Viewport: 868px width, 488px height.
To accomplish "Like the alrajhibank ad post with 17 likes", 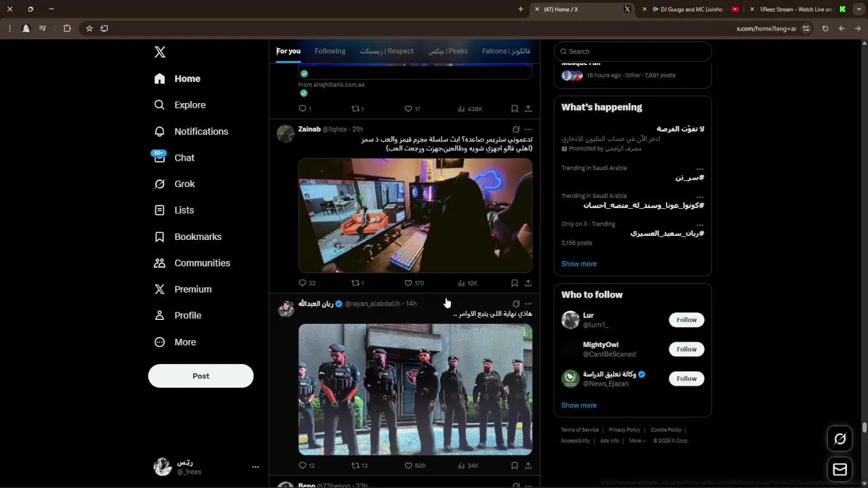I will [x=412, y=109].
